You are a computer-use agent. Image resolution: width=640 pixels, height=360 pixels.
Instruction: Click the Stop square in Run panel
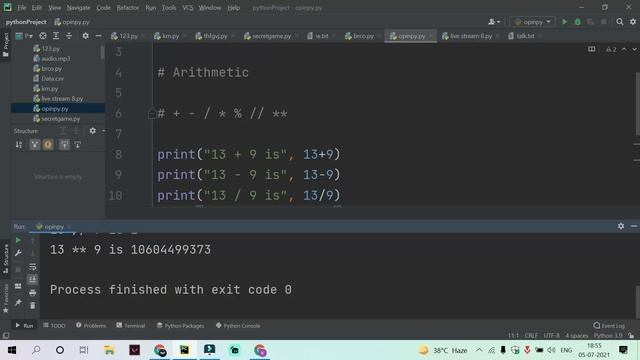coord(18,270)
